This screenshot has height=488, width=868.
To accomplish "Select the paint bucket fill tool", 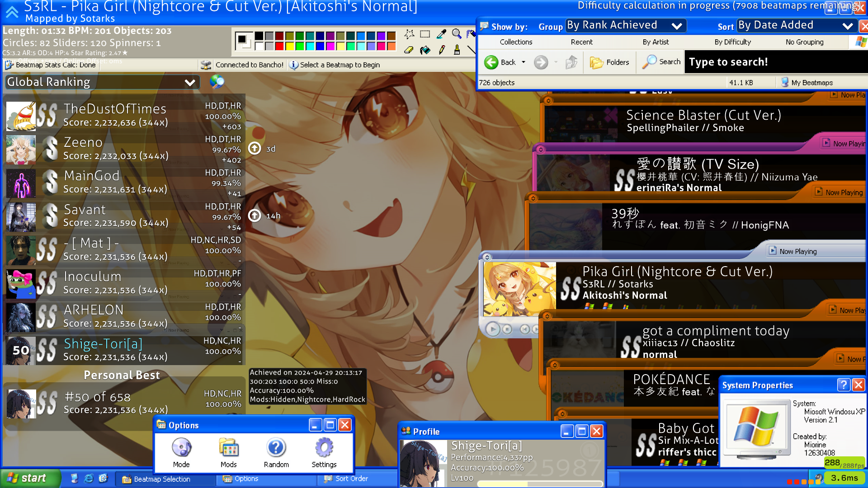I will (425, 50).
